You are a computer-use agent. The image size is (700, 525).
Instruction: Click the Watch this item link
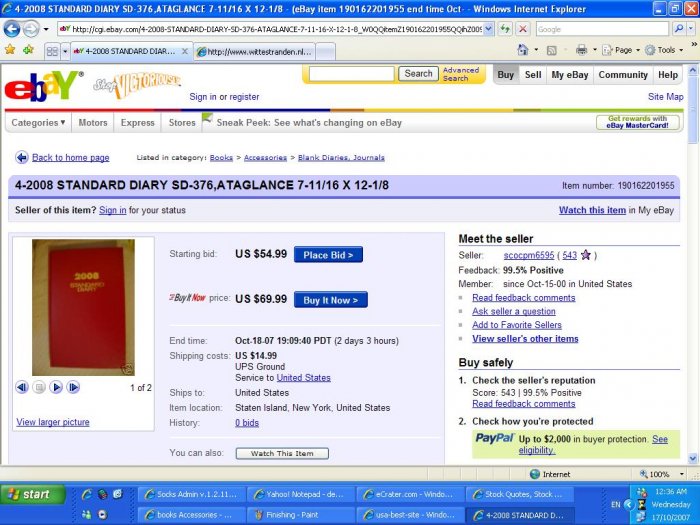(x=592, y=210)
